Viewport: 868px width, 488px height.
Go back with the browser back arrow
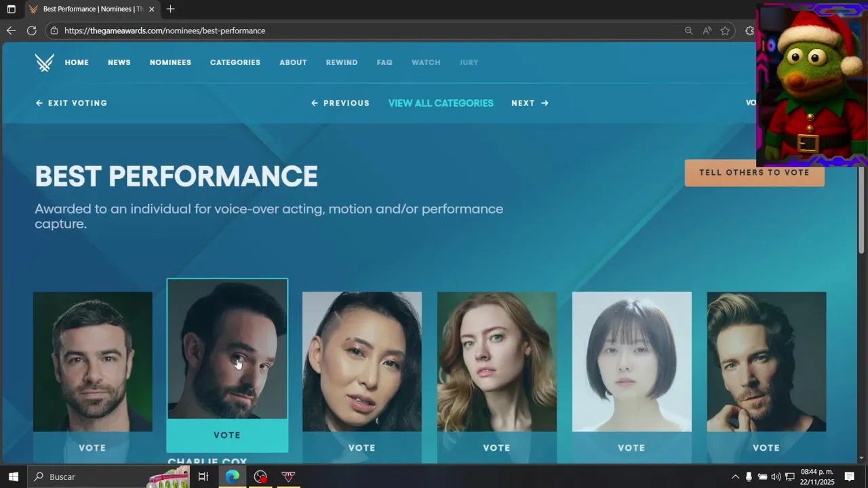pos(11,30)
